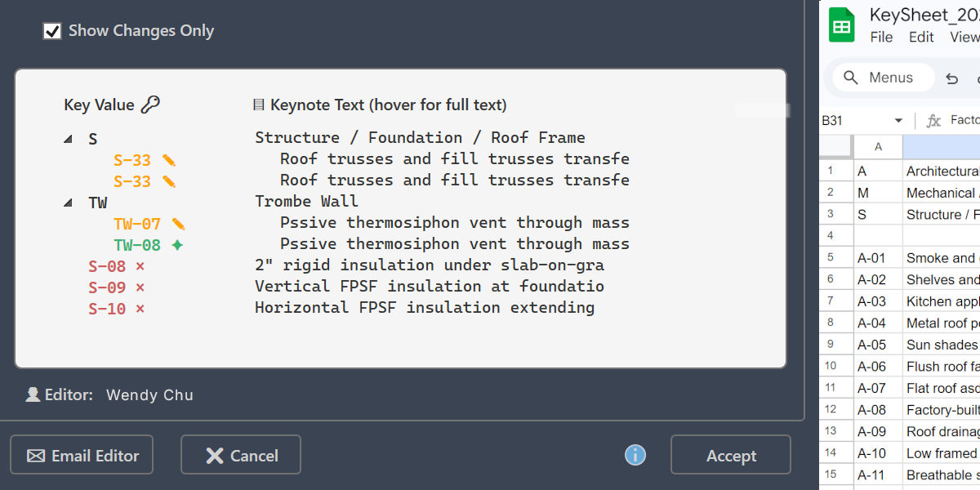This screenshot has height=490, width=980.
Task: Open the info tooltip beside Accept
Action: [x=635, y=455]
